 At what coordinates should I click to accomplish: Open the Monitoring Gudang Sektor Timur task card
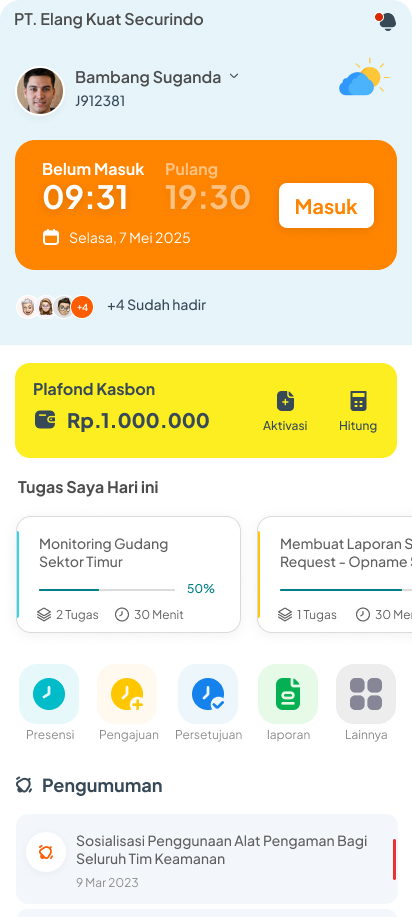(129, 574)
